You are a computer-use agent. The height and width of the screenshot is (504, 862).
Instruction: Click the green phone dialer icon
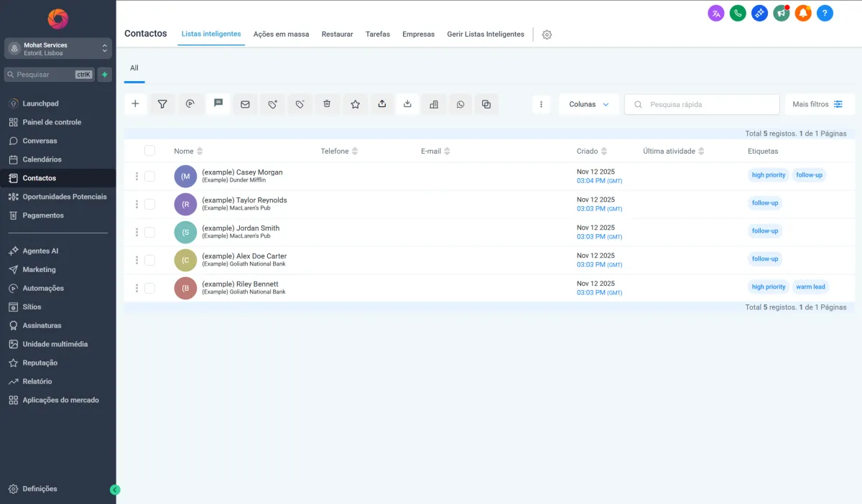(738, 13)
